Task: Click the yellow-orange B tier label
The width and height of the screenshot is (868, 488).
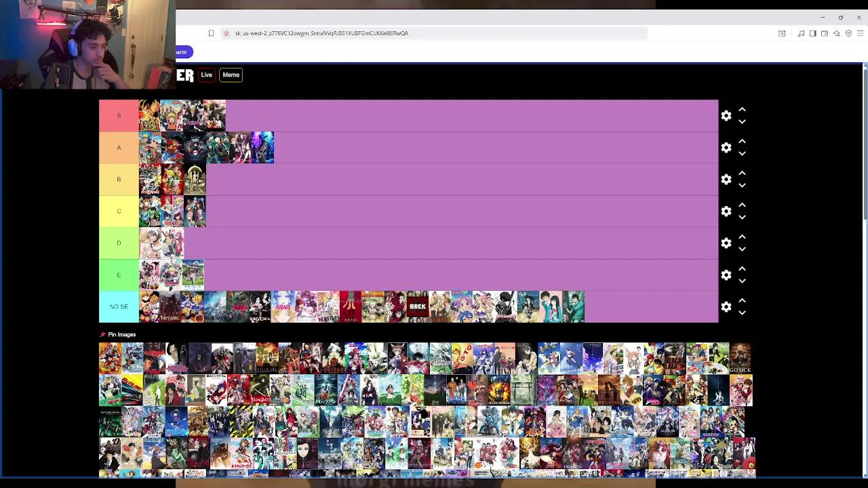Action: click(119, 180)
